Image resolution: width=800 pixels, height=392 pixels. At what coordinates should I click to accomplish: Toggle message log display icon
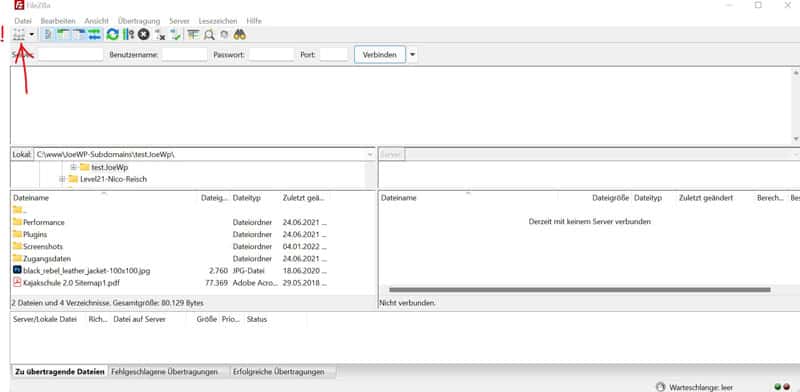48,35
